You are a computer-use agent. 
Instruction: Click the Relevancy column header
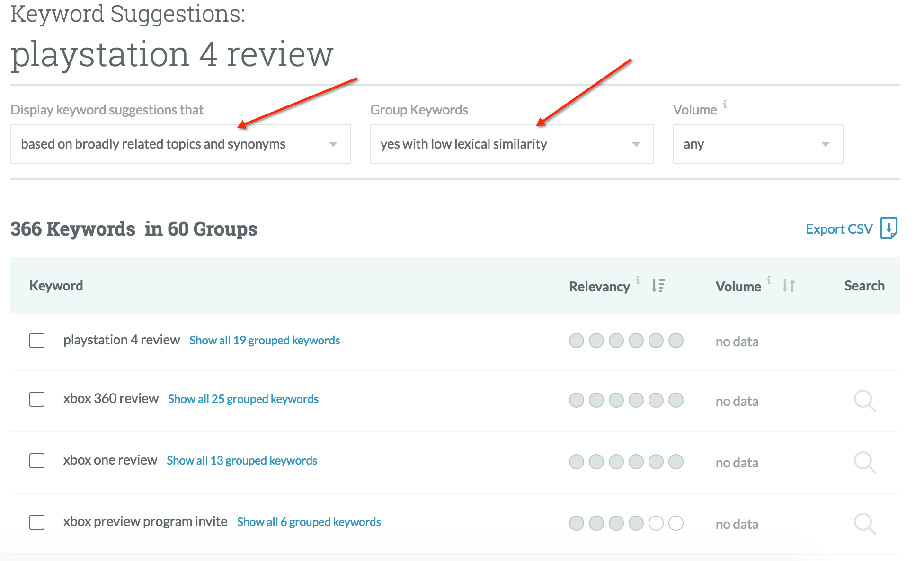point(599,287)
